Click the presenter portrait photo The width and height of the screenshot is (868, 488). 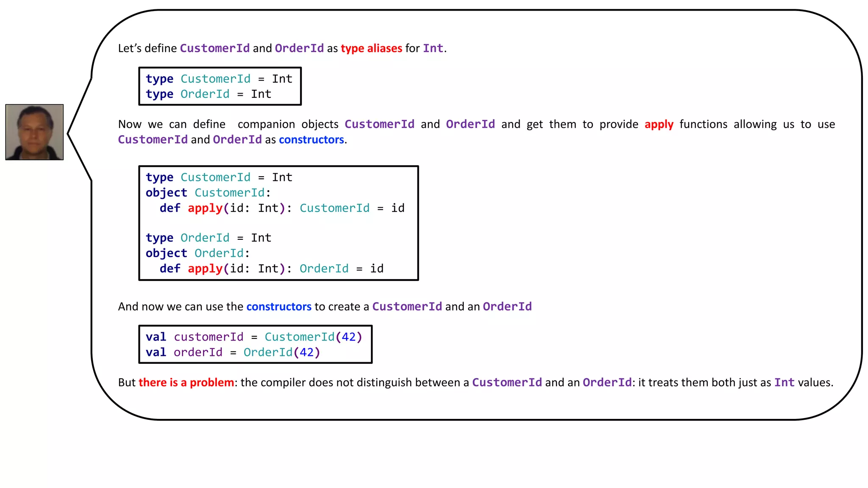click(x=34, y=132)
